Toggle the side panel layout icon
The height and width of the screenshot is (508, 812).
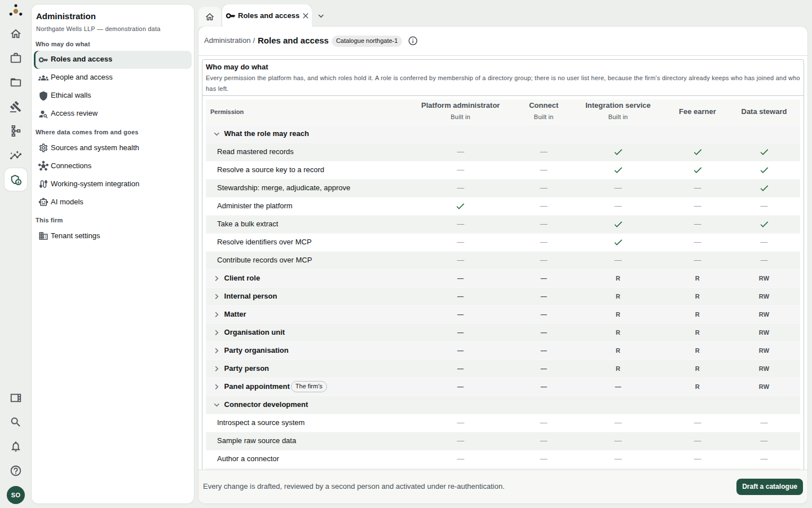click(16, 398)
